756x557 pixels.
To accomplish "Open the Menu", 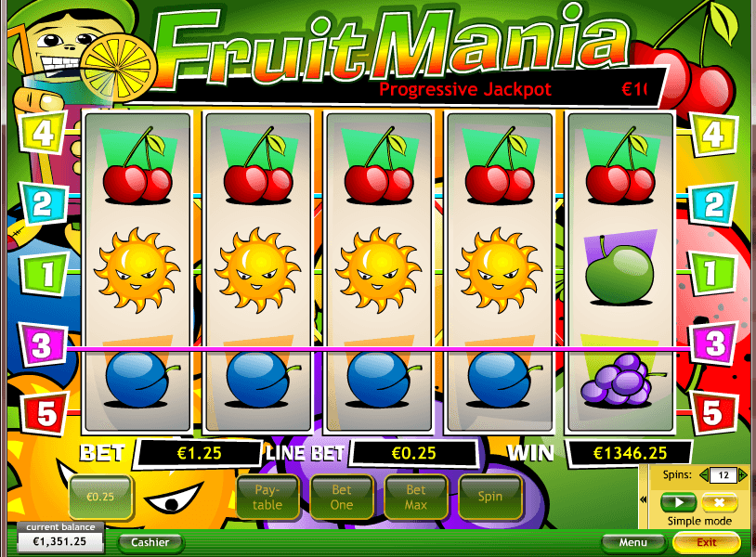I will click(x=633, y=542).
